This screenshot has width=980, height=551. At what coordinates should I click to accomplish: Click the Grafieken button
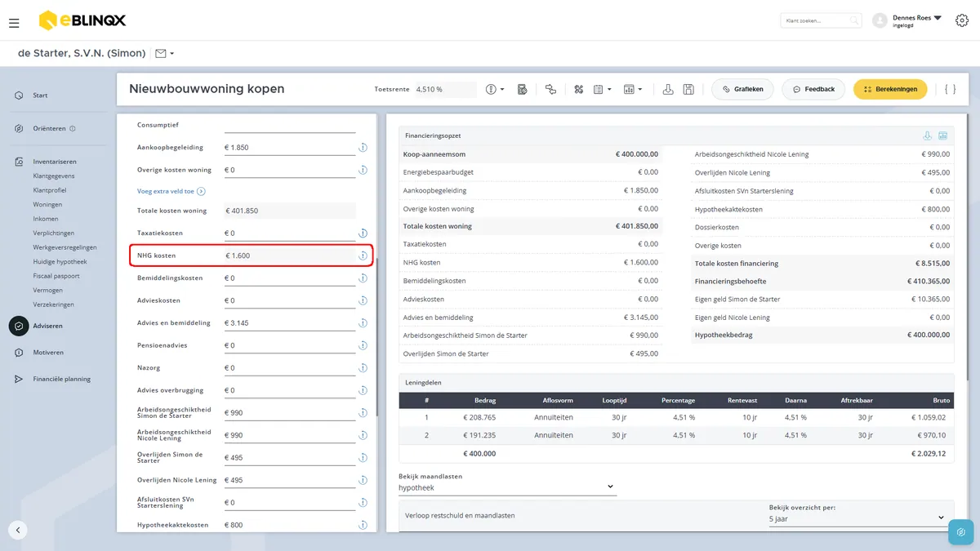click(x=743, y=89)
